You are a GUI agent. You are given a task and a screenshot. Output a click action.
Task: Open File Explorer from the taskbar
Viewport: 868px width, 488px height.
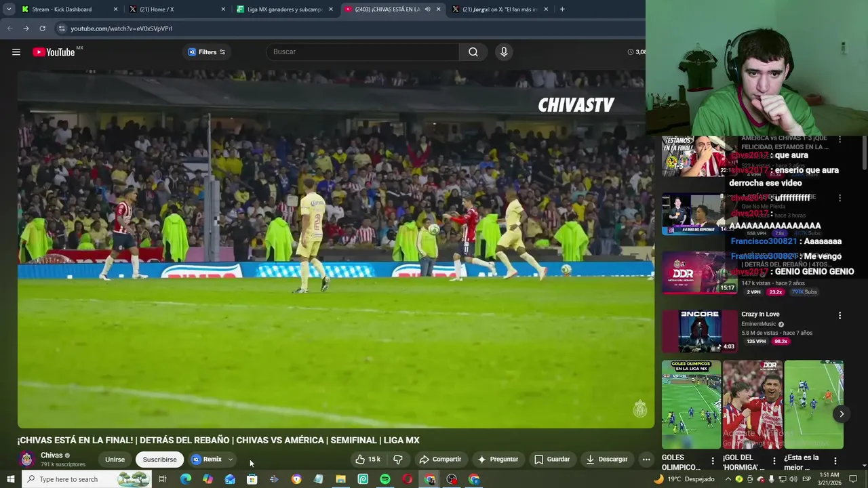tap(340, 479)
